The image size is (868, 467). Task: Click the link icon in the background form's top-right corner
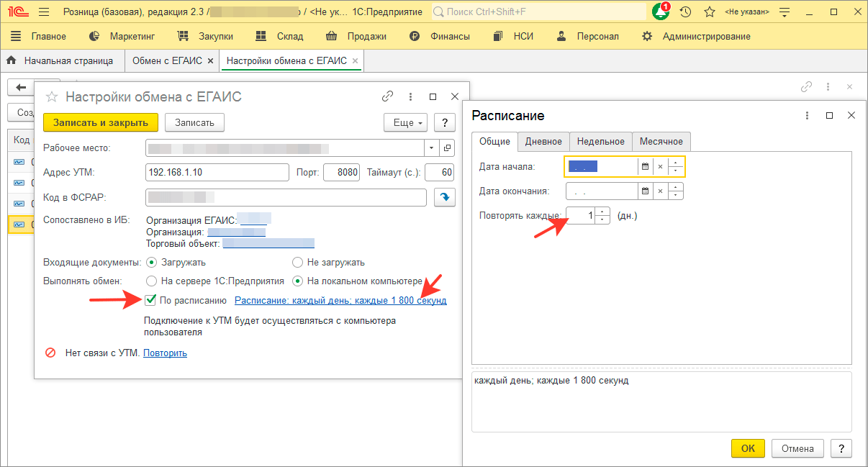coord(807,86)
